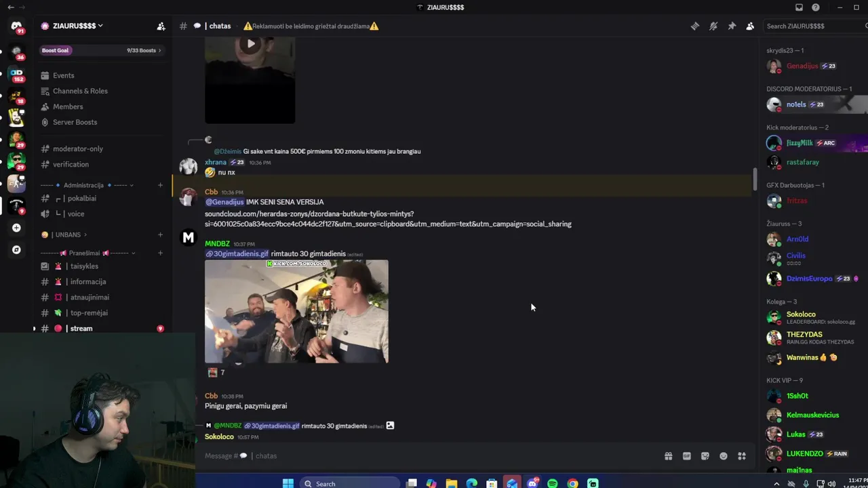Select the pokalbiai channel
Screen dimensions: 868x488
[x=81, y=199]
